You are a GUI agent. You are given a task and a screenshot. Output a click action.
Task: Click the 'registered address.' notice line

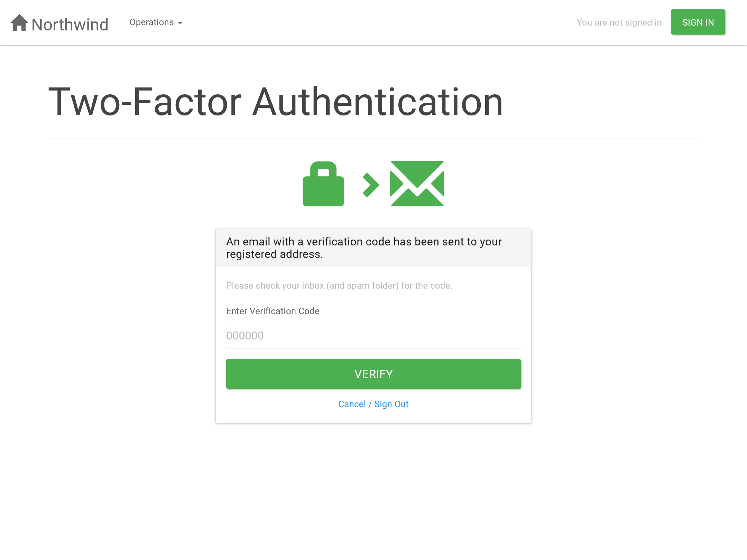[274, 254]
